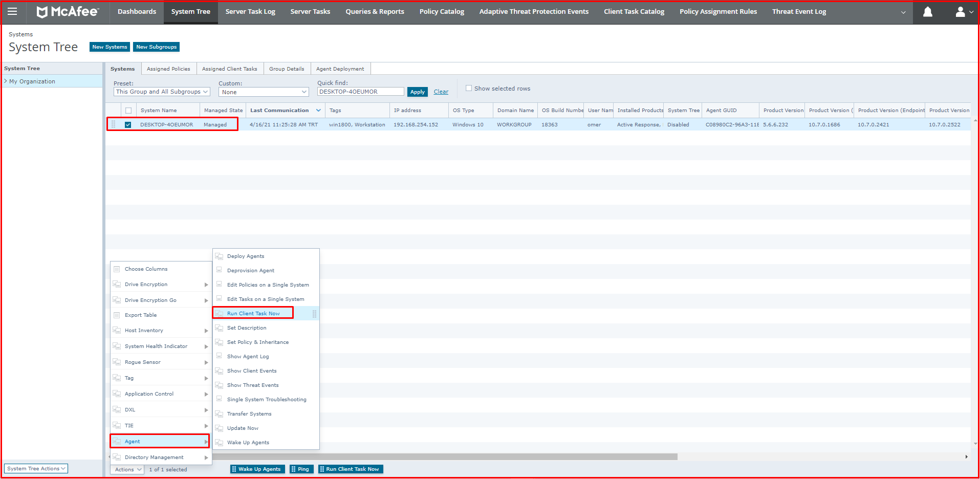
Task: Select Edit Tasks on a Single System
Action: coord(266,299)
